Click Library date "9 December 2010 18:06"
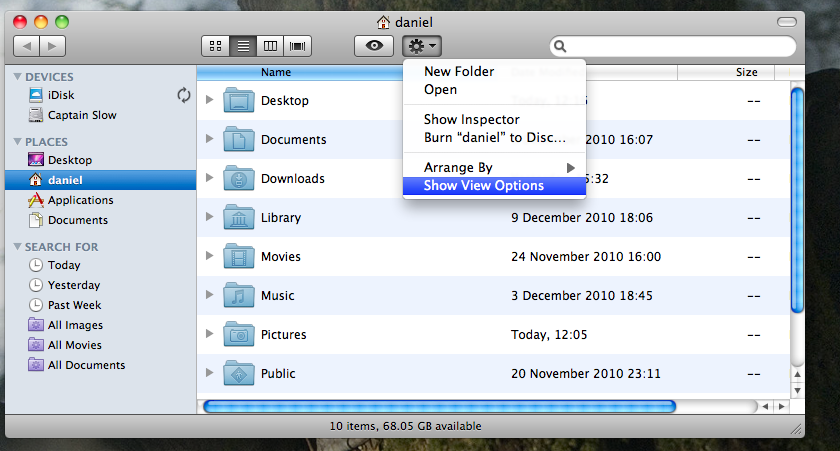Screen dimensions: 840x451 [x=582, y=217]
